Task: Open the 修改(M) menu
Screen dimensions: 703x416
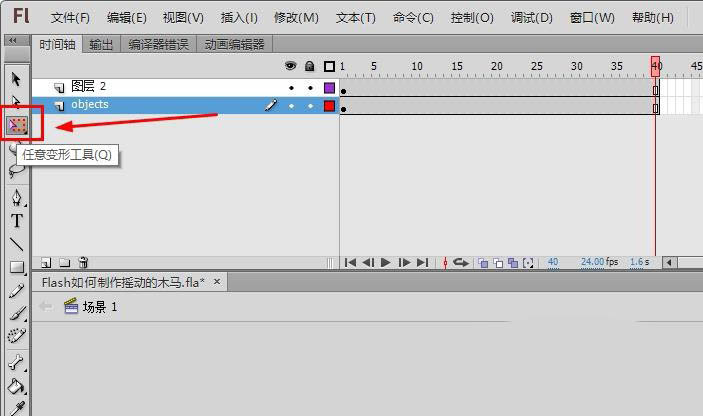Action: 296,18
